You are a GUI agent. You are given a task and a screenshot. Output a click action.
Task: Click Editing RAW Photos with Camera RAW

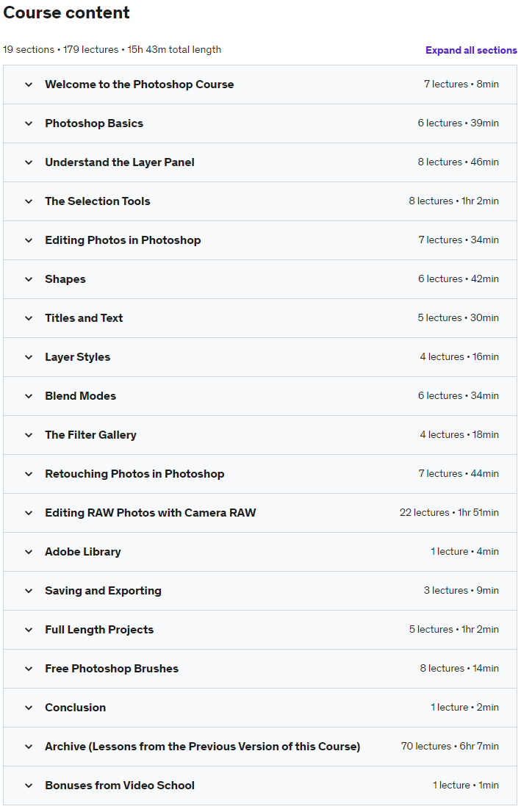[x=150, y=513]
